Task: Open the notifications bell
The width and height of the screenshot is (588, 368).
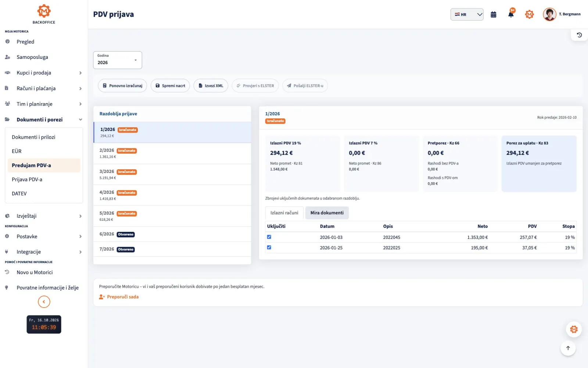Action: pyautogui.click(x=511, y=14)
